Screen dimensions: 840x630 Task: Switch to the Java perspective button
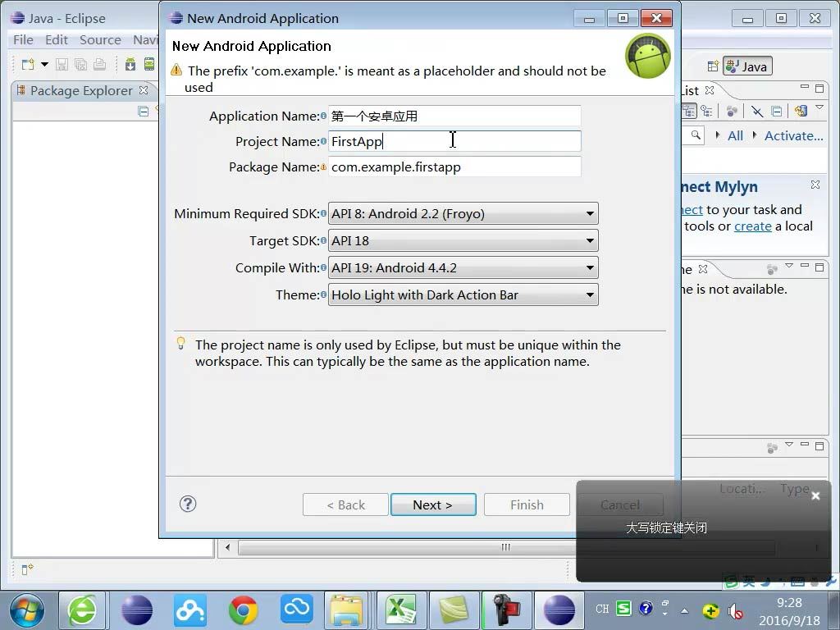click(x=748, y=66)
